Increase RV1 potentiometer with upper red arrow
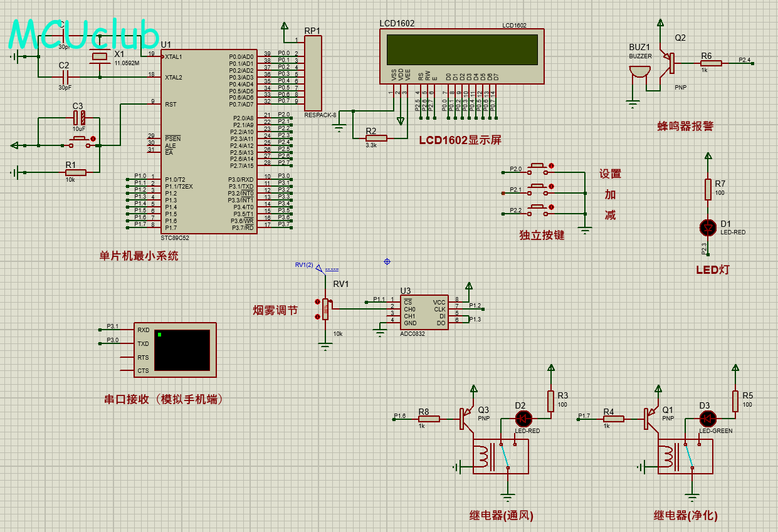778x532 pixels. (317, 302)
